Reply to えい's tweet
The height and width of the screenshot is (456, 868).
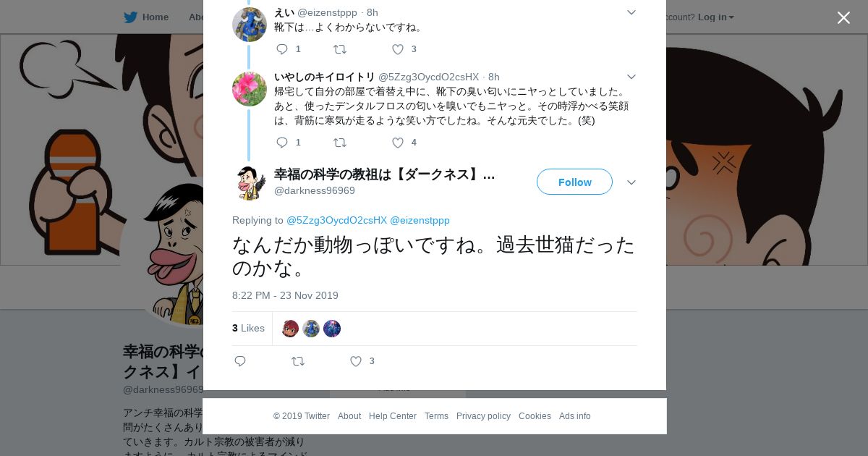pyautogui.click(x=282, y=49)
